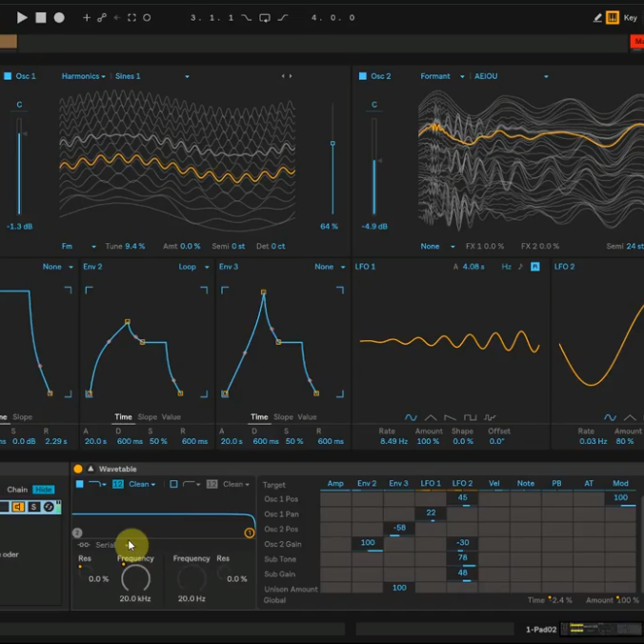Viewport: 644px width, 644px height.
Task: Click Env 2 to Osc 2 Gain cell 100
Action: click(x=367, y=543)
